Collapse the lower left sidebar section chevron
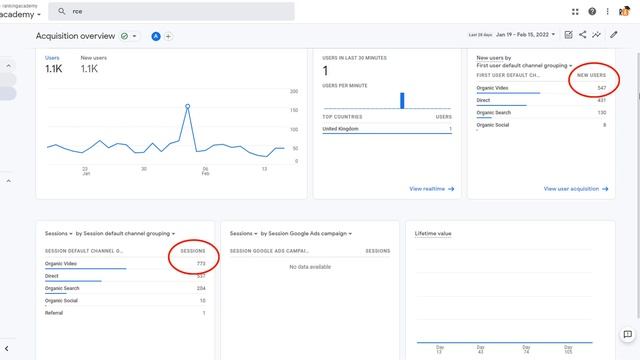Image resolution: width=640 pixels, height=360 pixels. [x=9, y=181]
